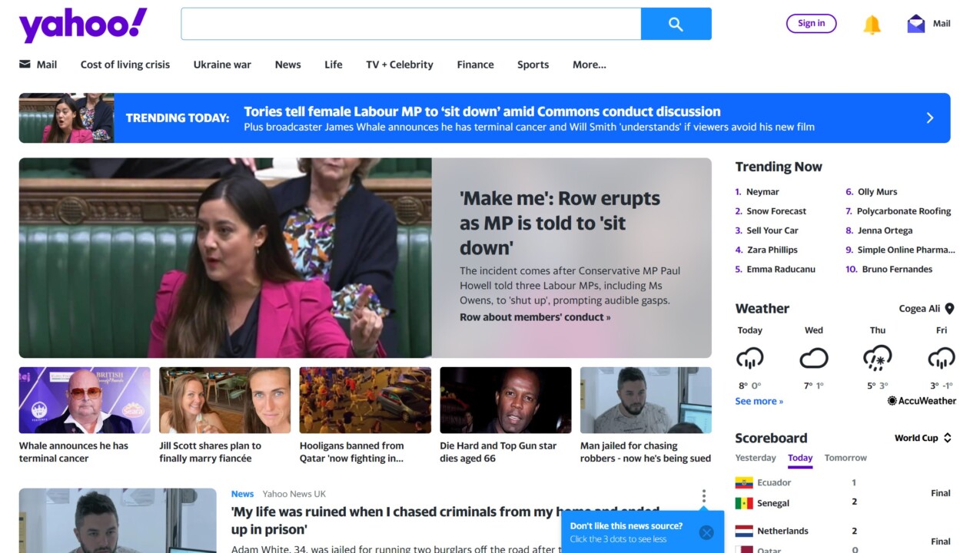Open three dots menu on news article
The width and height of the screenshot is (980, 553).
703,496
